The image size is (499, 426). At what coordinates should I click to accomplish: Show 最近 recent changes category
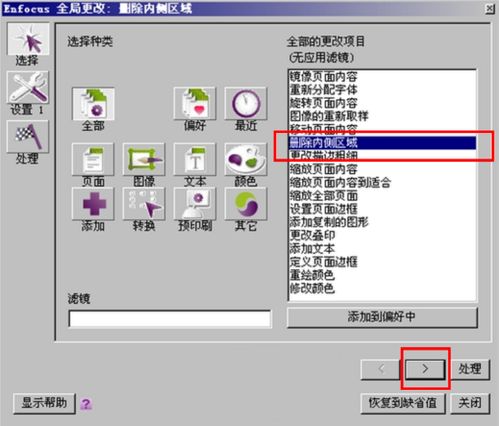pos(246,104)
